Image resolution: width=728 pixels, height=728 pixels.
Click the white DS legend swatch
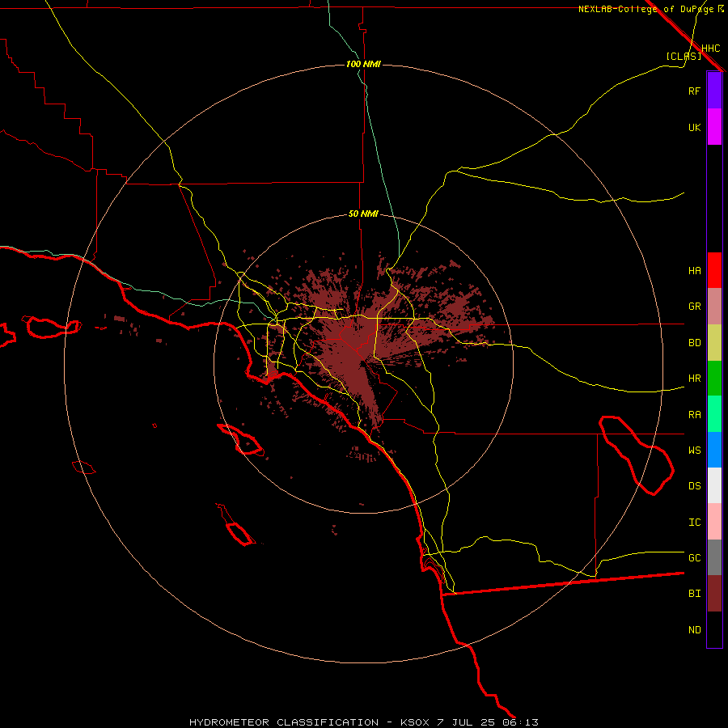tap(714, 485)
